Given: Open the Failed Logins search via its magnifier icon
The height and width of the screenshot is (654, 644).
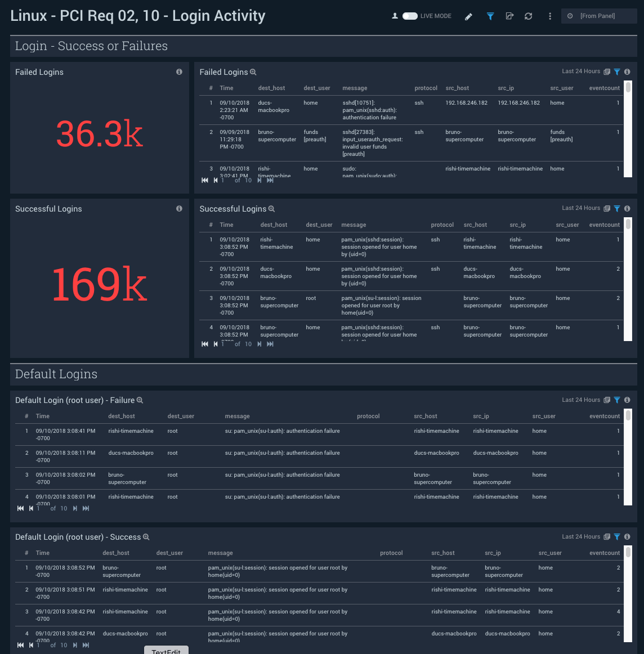Looking at the screenshot, I should (x=253, y=72).
